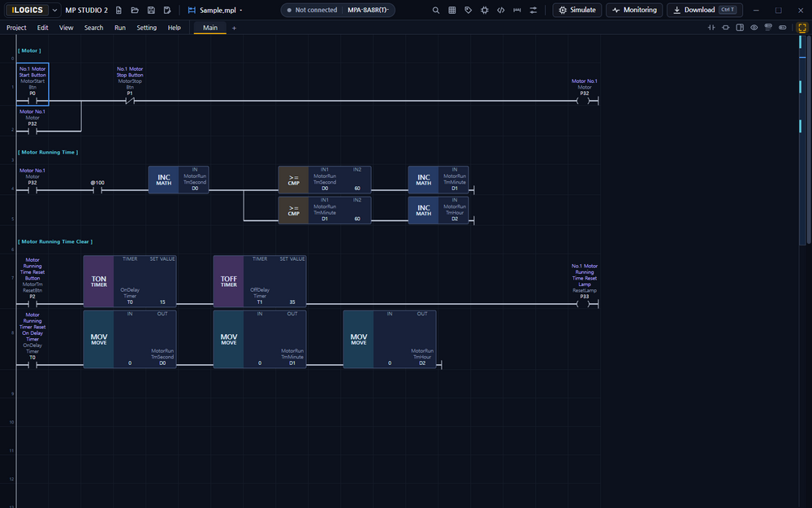Select the No.1 Motor Start Button contact P0
Viewport: 812px width, 508px height.
point(32,85)
